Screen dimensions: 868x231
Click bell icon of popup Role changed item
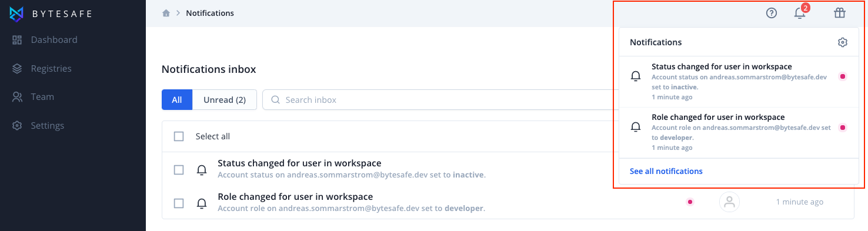click(636, 127)
